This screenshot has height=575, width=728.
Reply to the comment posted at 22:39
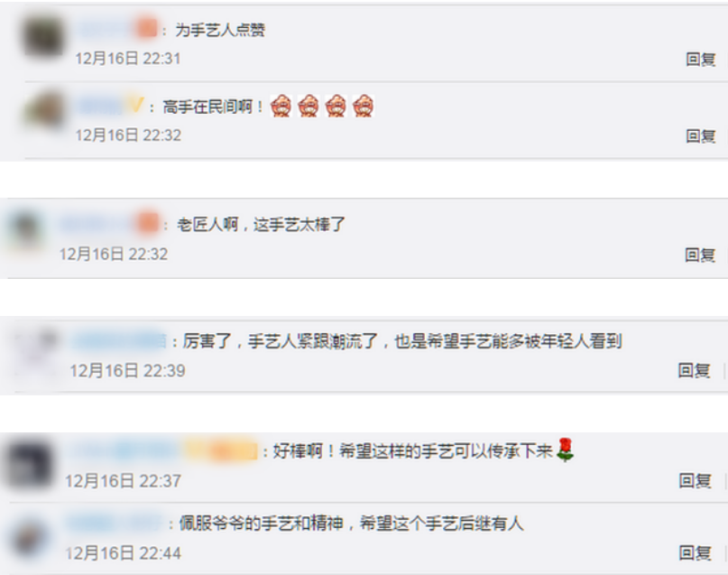pos(694,370)
